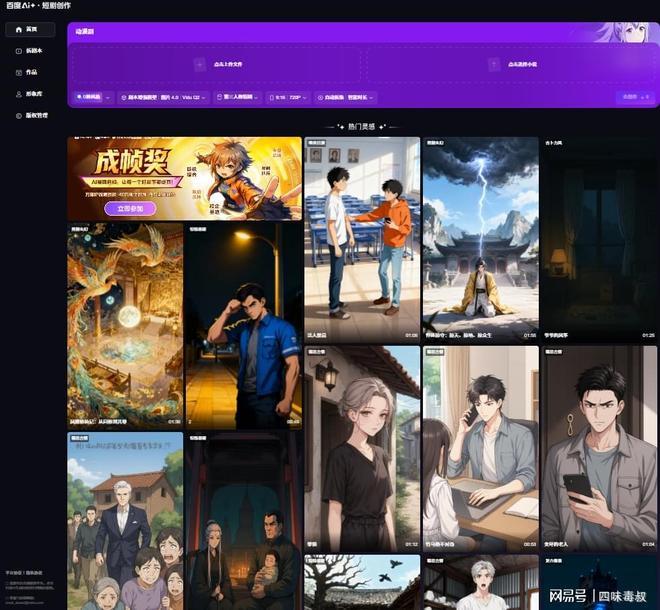This screenshot has height=610, width=660.
Task: Open the second sidebar item below 首页
Action: (30, 51)
